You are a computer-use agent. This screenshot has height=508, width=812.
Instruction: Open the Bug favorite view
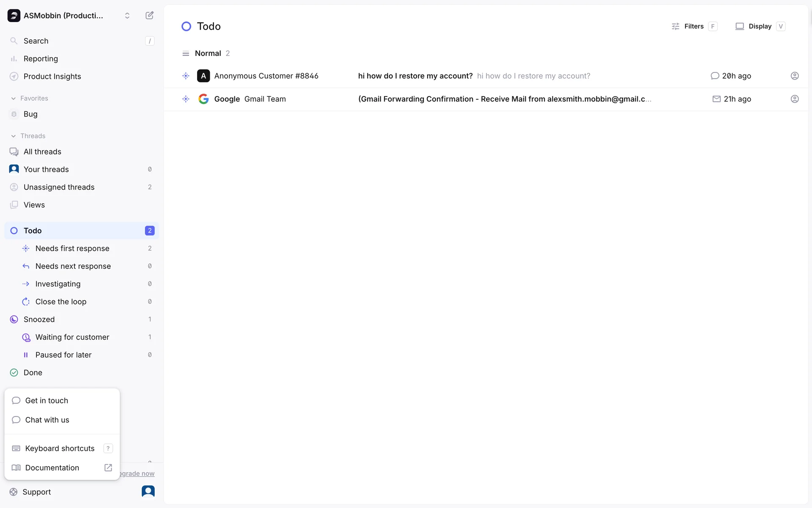30,114
